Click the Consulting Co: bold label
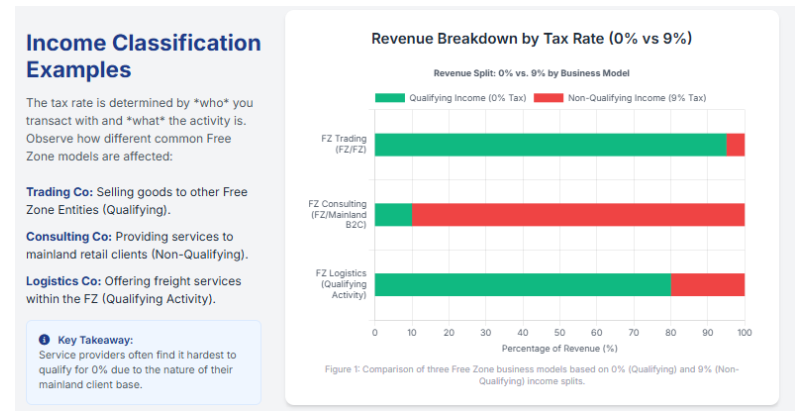The height and width of the screenshot is (415, 800). click(x=68, y=236)
